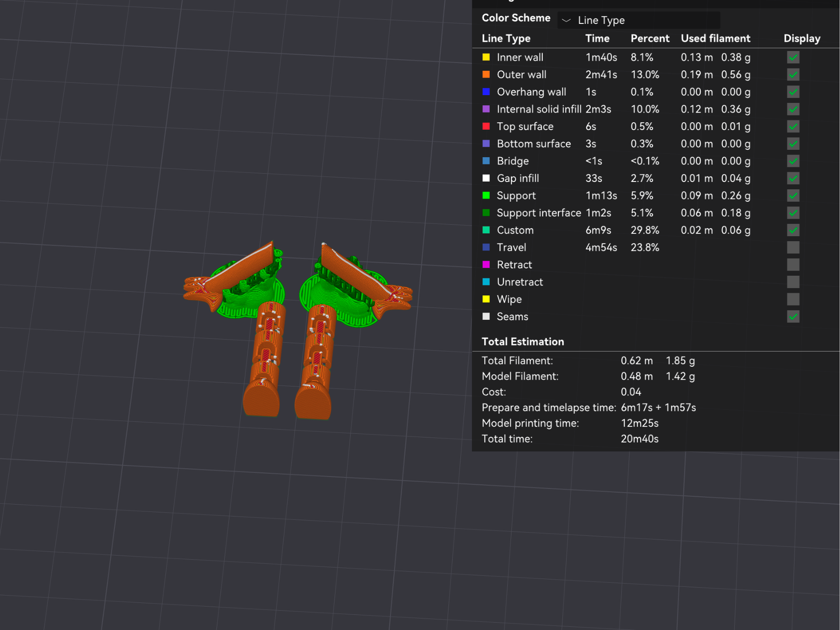This screenshot has width=840, height=630.
Task: Toggle Seams display checkbox
Action: point(793,317)
